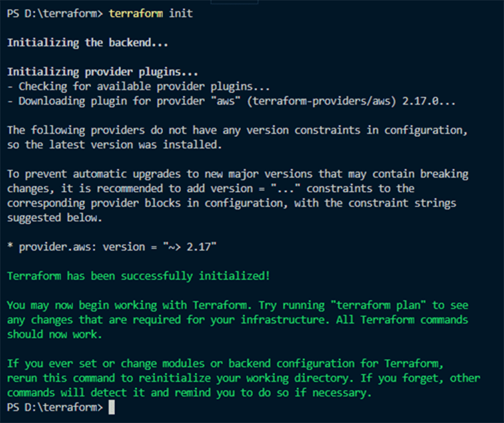Click green "Terraform has been successfully initialized!" message
Viewport: 504px width, 423px height.
(x=138, y=276)
